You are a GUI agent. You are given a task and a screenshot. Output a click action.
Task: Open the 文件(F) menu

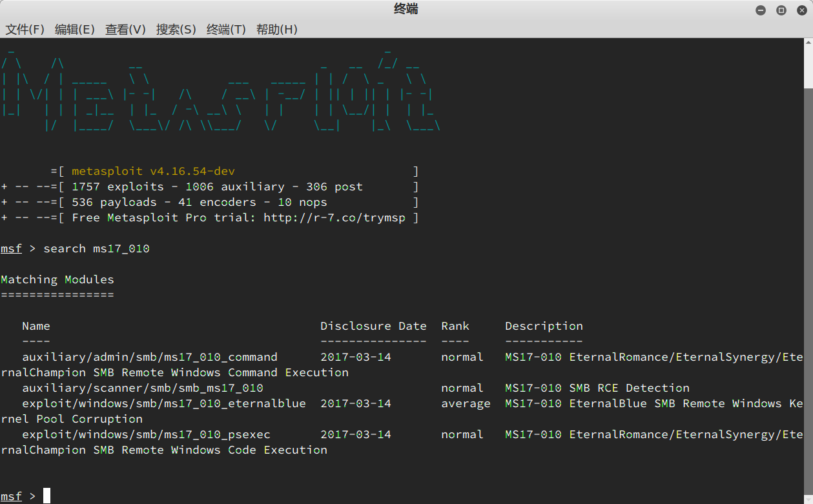coord(25,29)
